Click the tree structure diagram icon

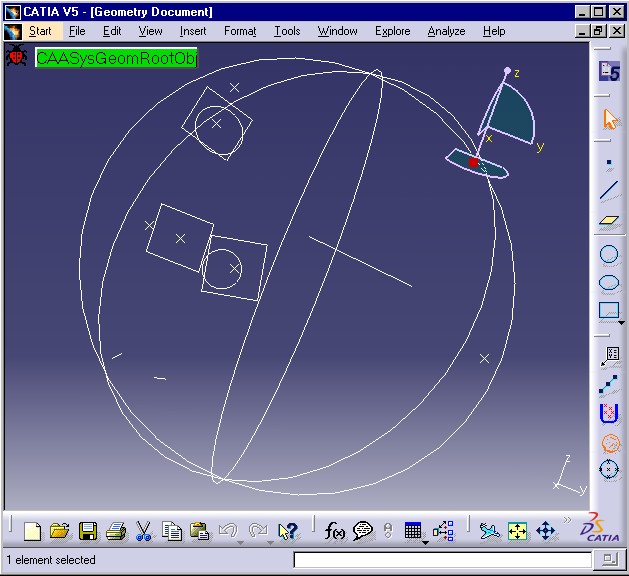443,531
